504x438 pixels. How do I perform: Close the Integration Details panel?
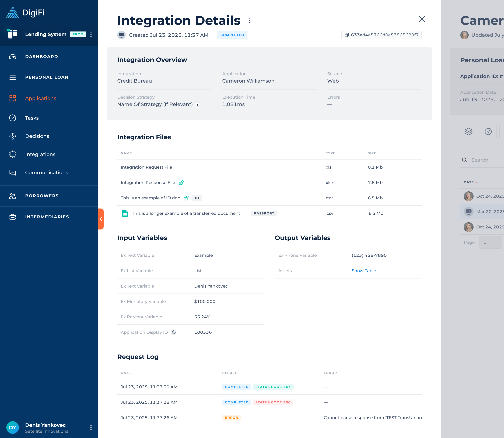(422, 19)
